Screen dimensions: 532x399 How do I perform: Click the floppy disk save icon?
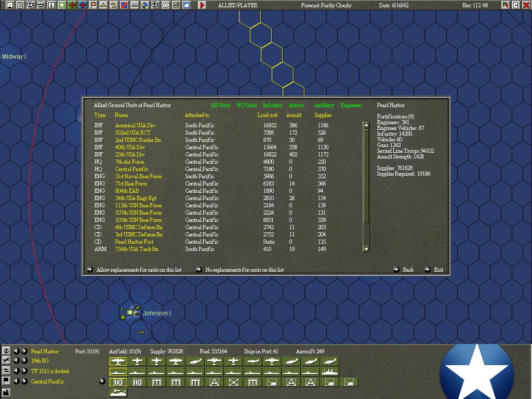pos(9,5)
